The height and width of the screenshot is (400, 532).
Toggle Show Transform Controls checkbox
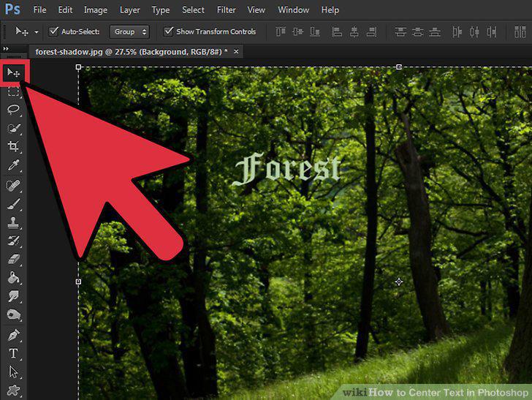[168, 31]
